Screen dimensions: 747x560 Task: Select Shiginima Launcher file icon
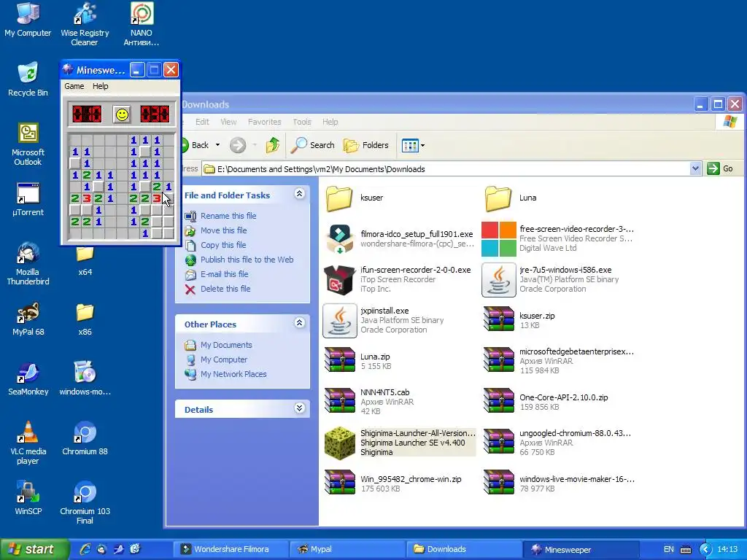[x=340, y=442]
